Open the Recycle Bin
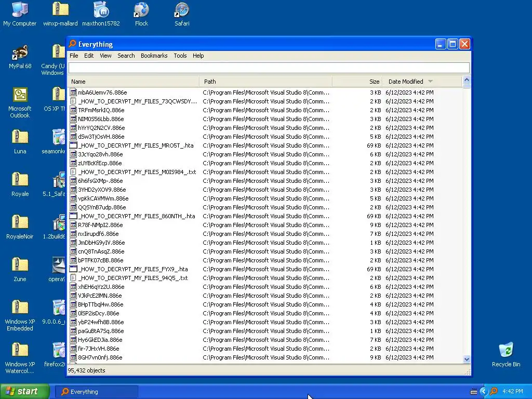The height and width of the screenshot is (399, 532). click(506, 355)
